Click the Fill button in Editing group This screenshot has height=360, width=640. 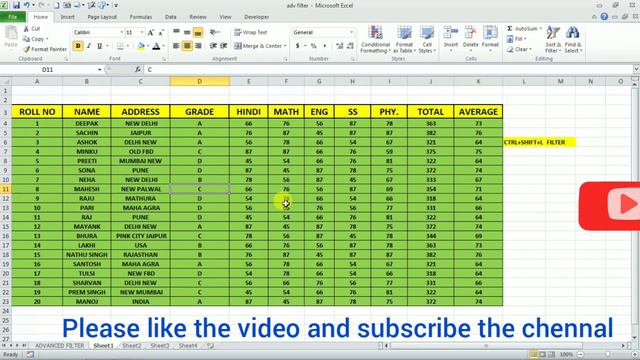tap(516, 39)
